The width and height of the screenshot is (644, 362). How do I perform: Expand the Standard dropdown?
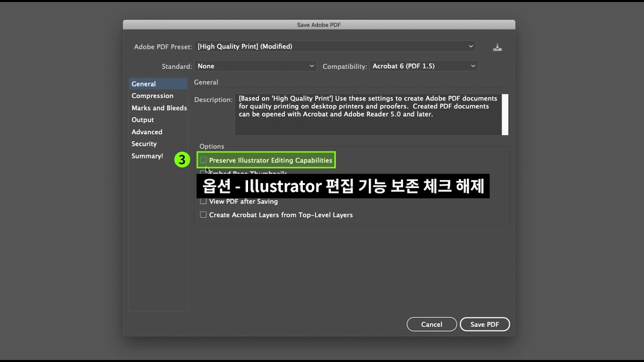point(256,66)
